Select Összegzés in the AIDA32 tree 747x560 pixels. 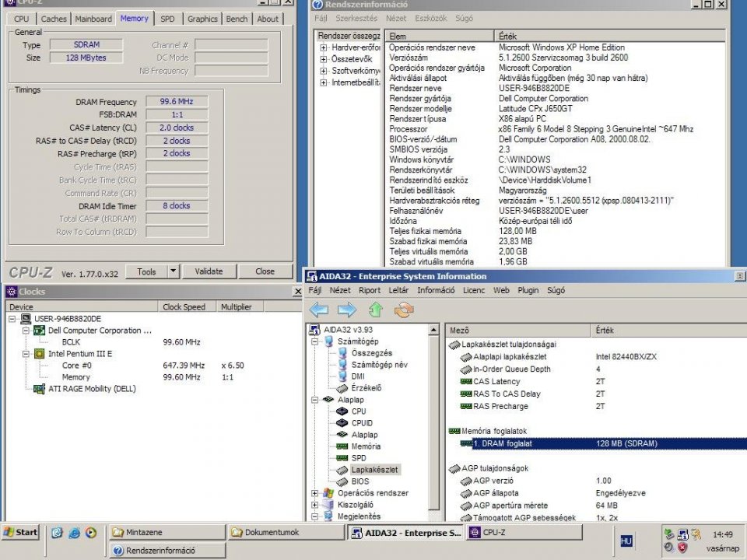click(x=372, y=353)
